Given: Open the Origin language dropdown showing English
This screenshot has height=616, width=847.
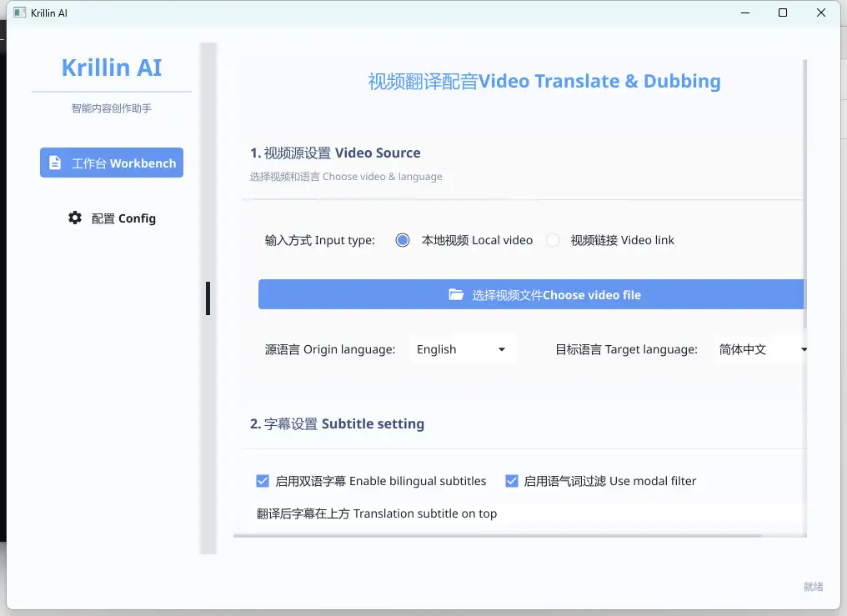Looking at the screenshot, I should pos(463,349).
